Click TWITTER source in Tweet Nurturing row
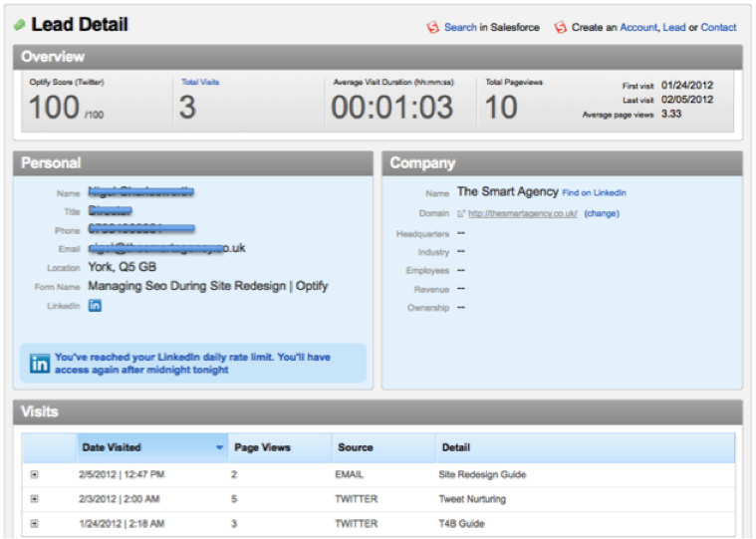Image resolution: width=756 pixels, height=539 pixels. click(357, 499)
